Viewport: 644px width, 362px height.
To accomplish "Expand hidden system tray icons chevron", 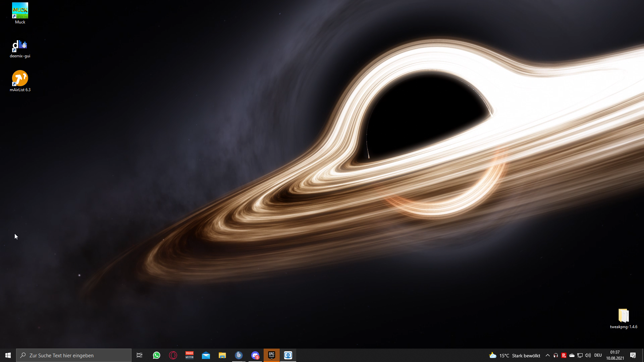I will 548,355.
